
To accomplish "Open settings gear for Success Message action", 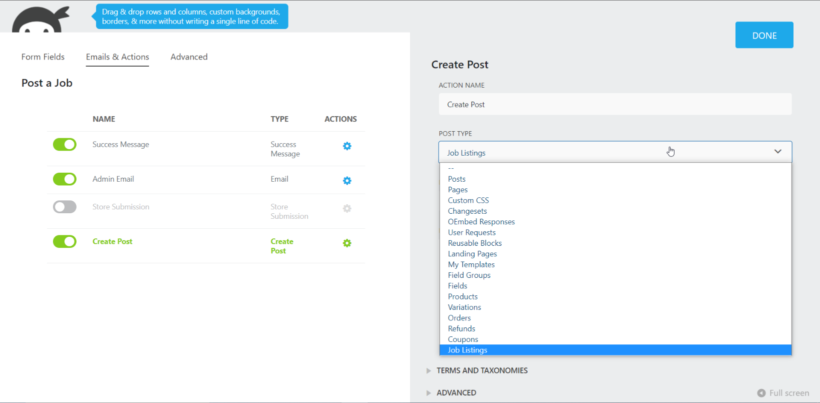I will (347, 146).
